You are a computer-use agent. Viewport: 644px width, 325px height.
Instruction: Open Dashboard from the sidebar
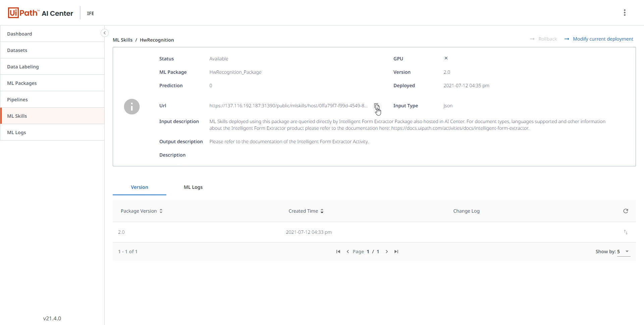[x=52, y=34]
